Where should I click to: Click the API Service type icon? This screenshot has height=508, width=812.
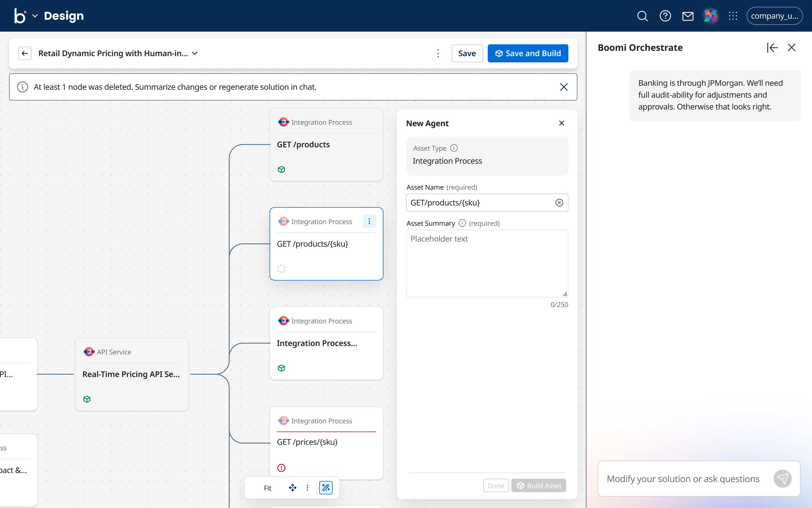(x=89, y=352)
